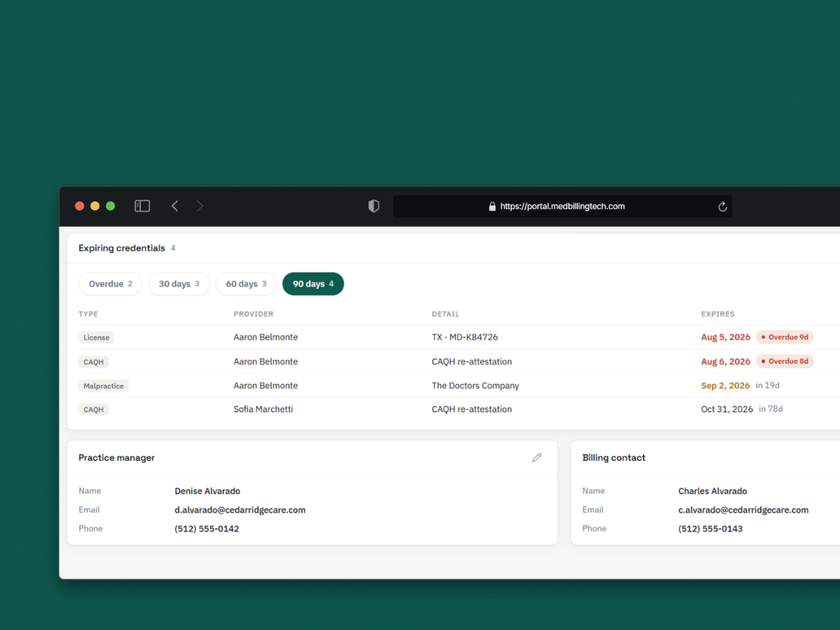Select the 90 days filter tab
The image size is (840, 630).
pos(313,284)
